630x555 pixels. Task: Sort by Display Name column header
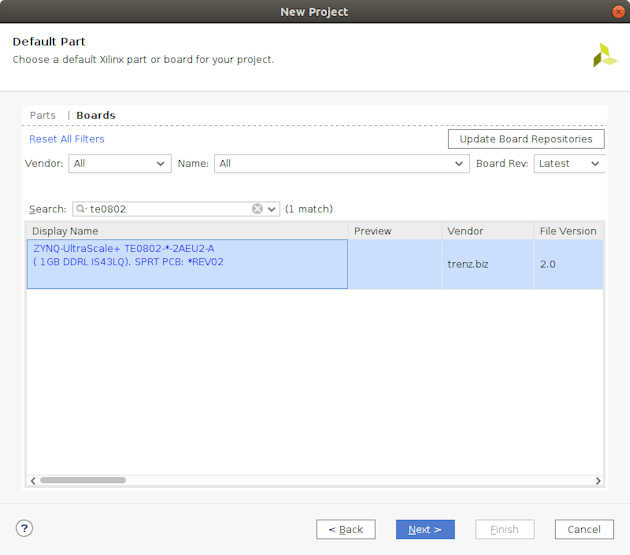pyautogui.click(x=187, y=231)
